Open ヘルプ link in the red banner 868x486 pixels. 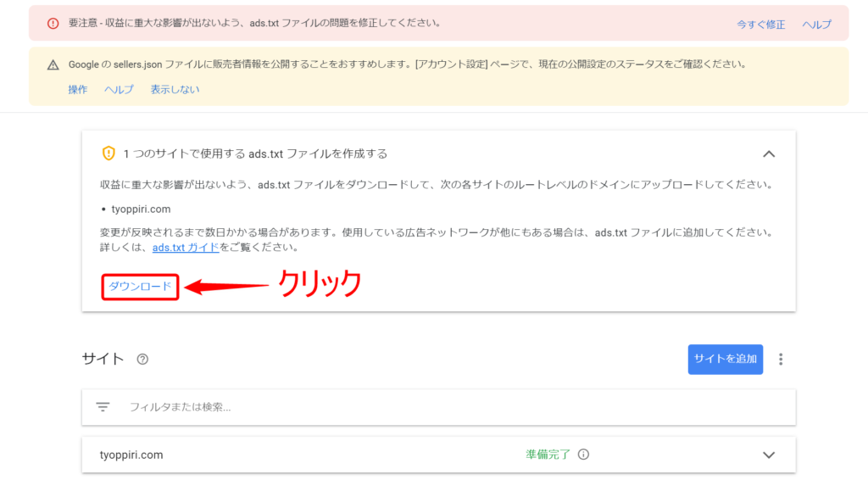pyautogui.click(x=816, y=25)
